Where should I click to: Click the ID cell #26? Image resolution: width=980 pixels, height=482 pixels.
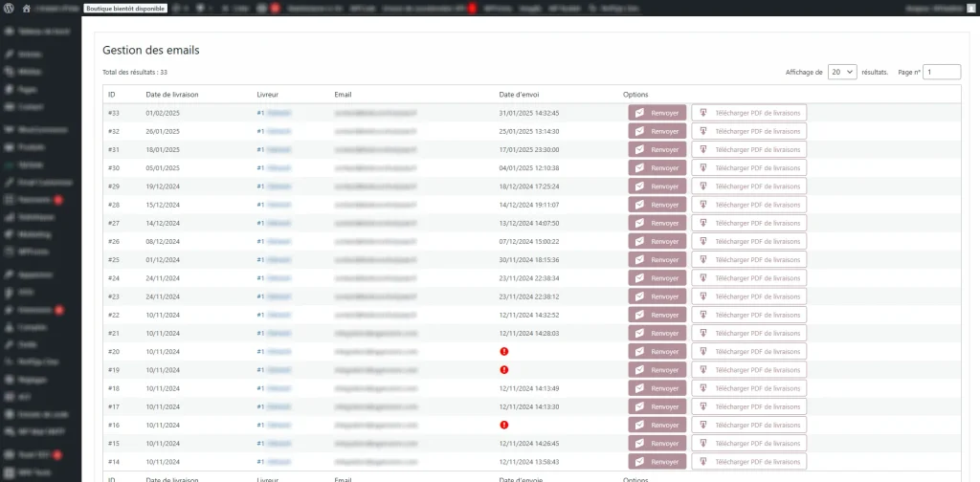(x=114, y=242)
